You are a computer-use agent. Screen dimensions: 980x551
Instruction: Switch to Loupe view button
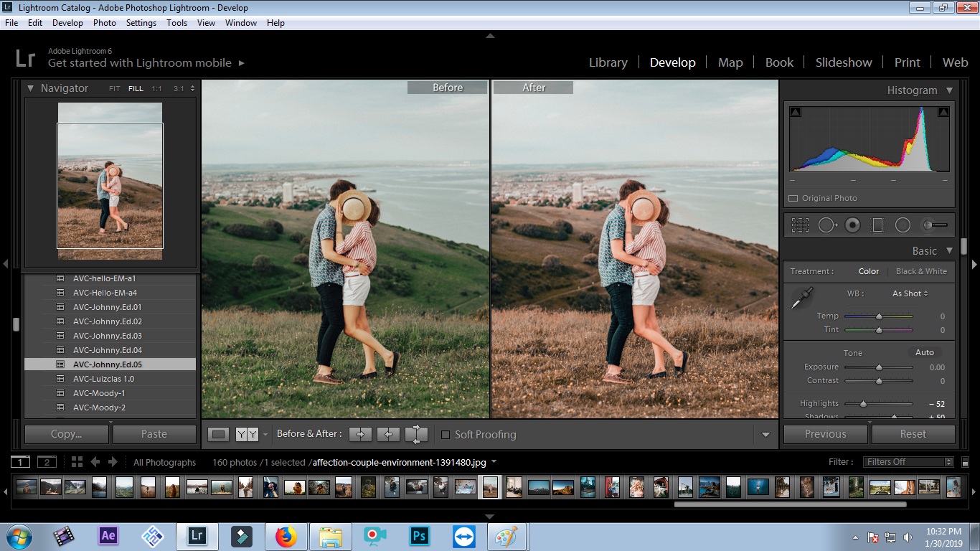point(219,434)
